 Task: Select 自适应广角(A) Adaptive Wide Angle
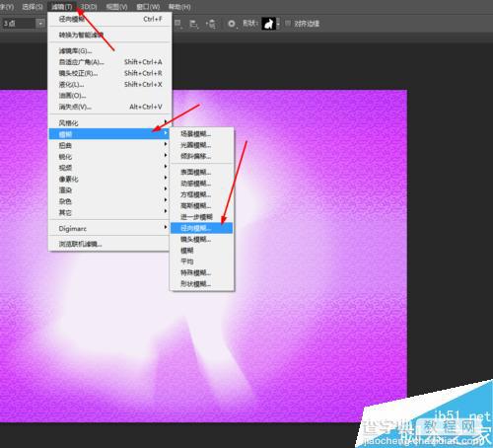109,62
